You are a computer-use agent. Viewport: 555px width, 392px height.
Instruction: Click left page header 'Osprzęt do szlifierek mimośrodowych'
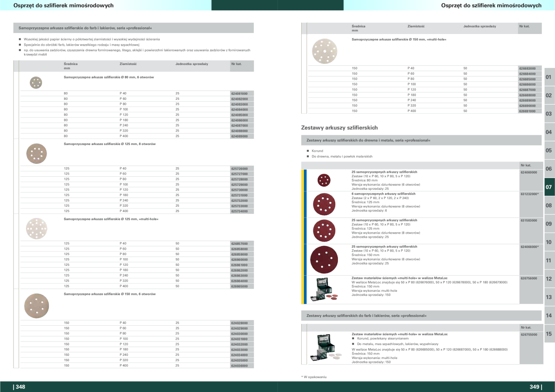(64, 5)
